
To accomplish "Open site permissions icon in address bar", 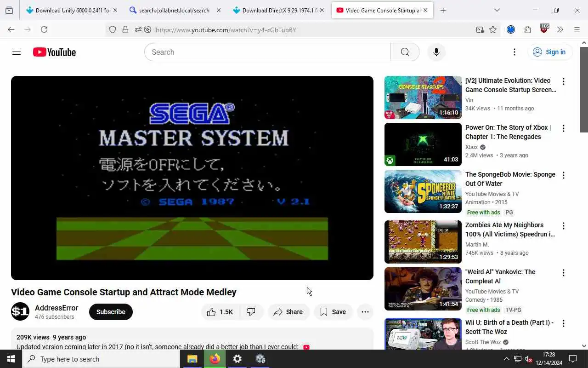I will [x=138, y=30].
